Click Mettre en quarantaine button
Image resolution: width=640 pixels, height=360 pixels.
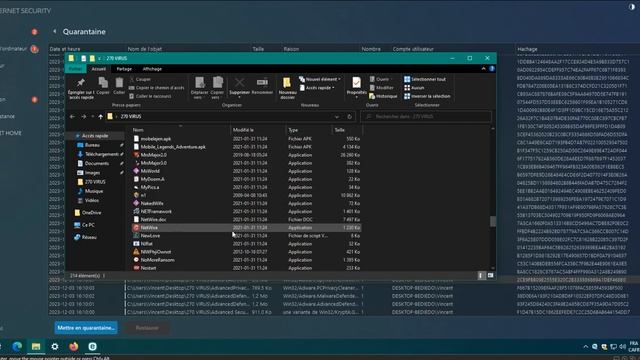click(86, 328)
